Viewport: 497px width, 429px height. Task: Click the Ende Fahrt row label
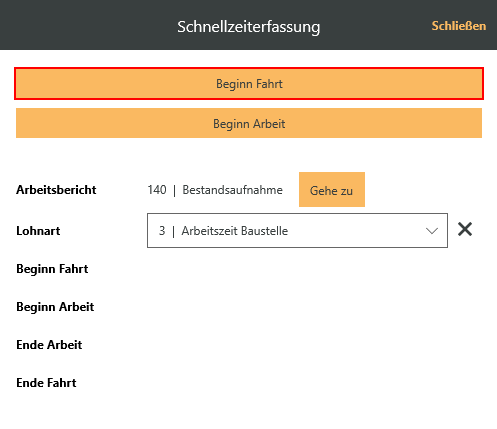46,383
